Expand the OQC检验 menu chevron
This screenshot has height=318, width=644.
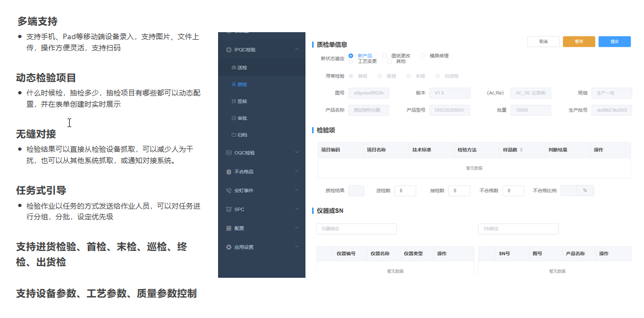coord(297,152)
